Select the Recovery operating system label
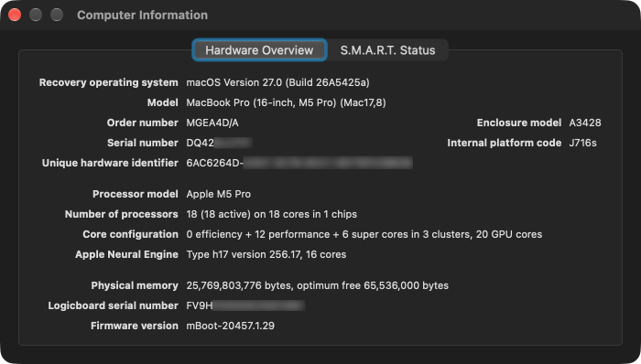 pyautogui.click(x=108, y=82)
